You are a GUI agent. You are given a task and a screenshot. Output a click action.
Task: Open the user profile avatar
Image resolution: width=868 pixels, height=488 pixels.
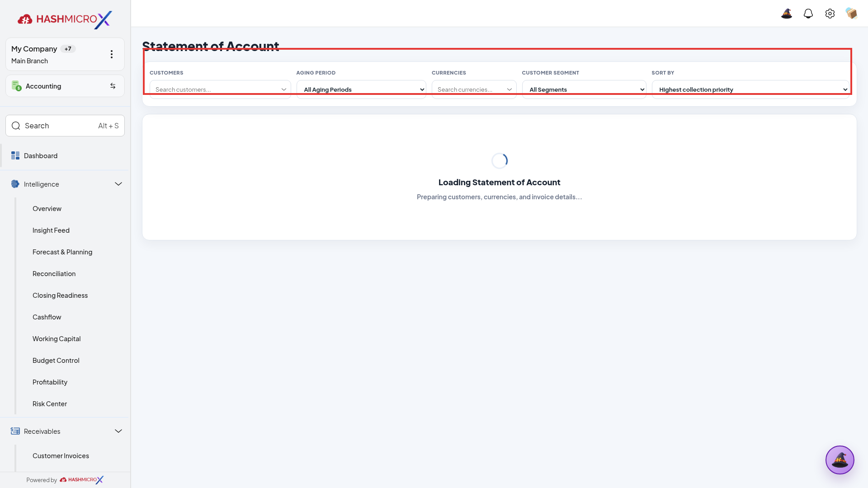(852, 14)
